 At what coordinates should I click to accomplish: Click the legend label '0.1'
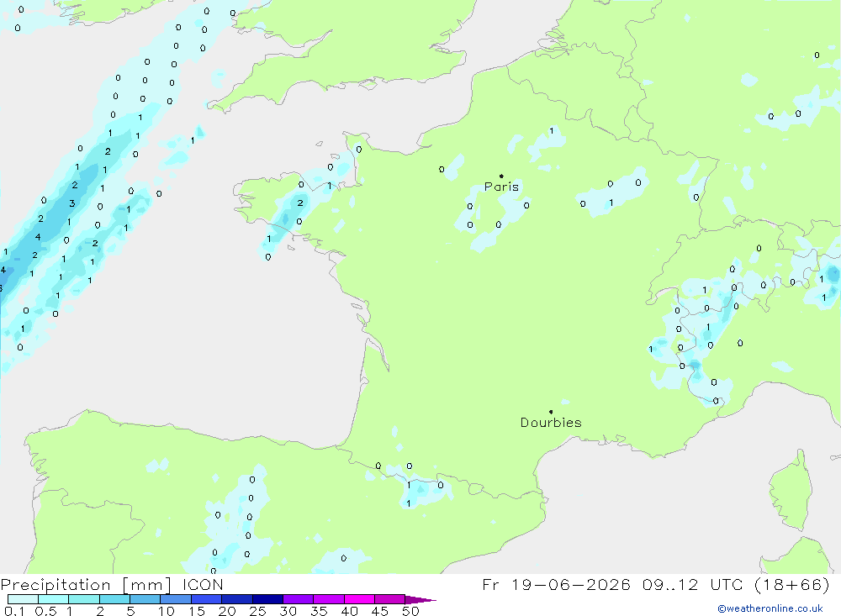click(14, 611)
